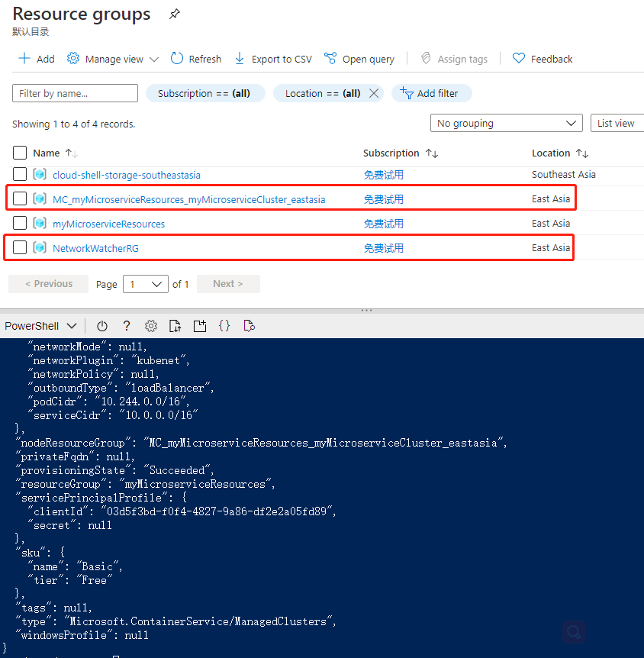
Task: Click the Add filter funnel icon
Action: pyautogui.click(x=406, y=92)
